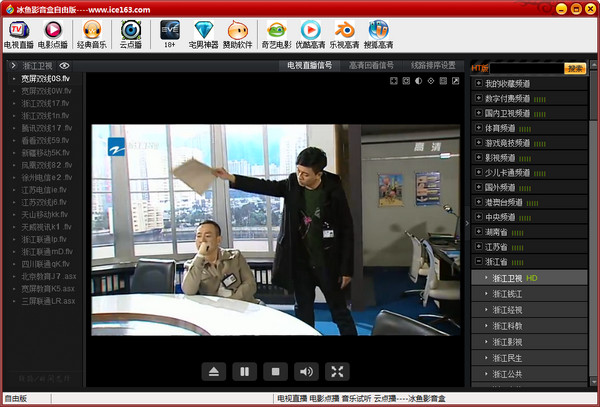This screenshot has width=600, height=407.
Task: Open the 云点播 cloud playback icon
Action: [x=130, y=35]
